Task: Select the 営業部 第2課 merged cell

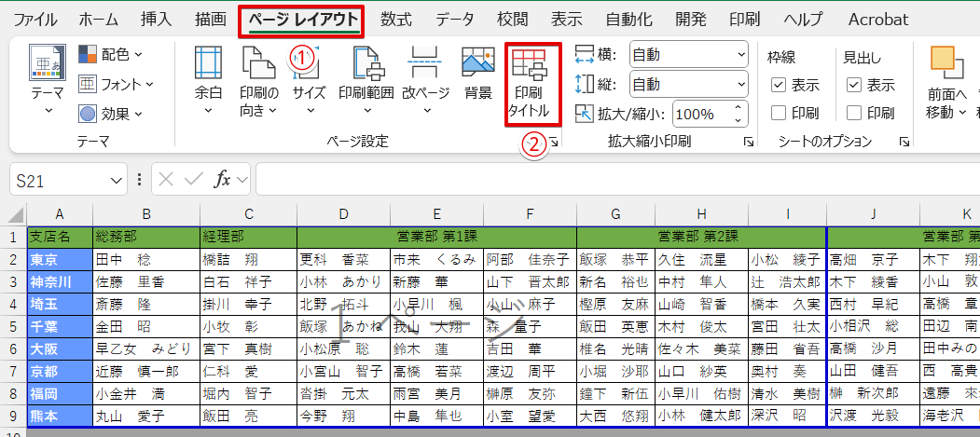Action: pyautogui.click(x=701, y=237)
